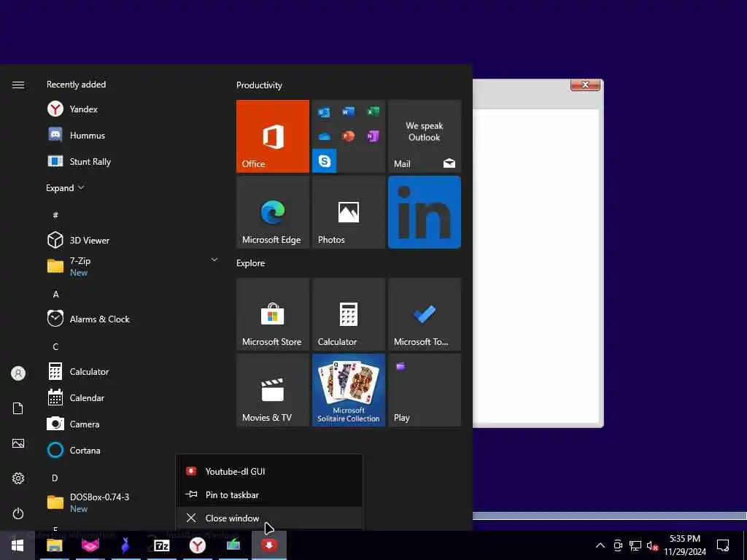Launch Hummus from Recently added
Image resolution: width=747 pixels, height=560 pixels.
[x=132, y=135]
